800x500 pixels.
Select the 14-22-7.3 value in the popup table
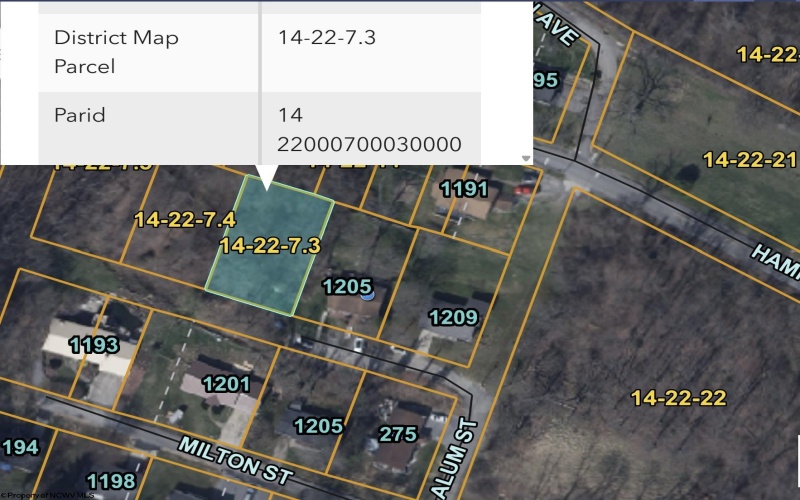click(327, 37)
